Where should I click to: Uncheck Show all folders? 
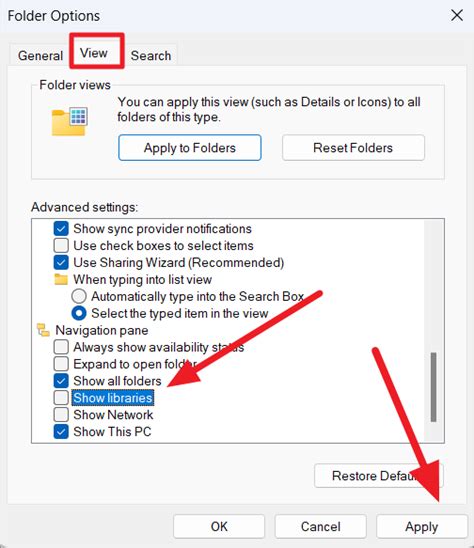(x=61, y=381)
